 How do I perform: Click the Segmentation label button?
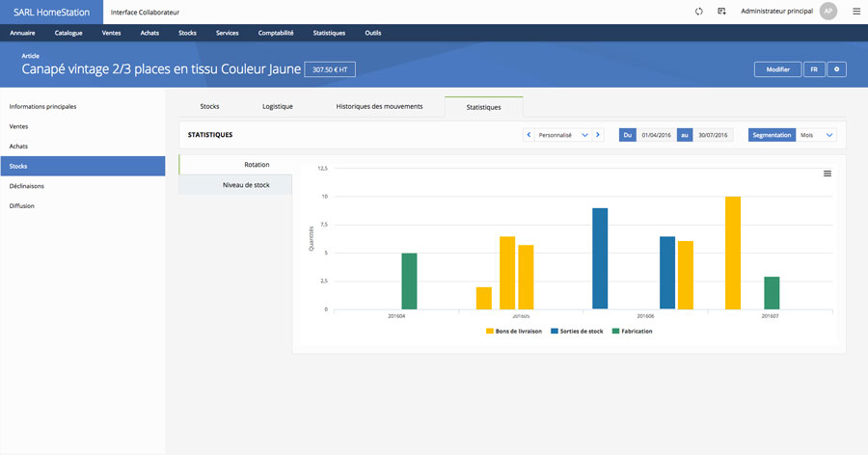(x=772, y=135)
